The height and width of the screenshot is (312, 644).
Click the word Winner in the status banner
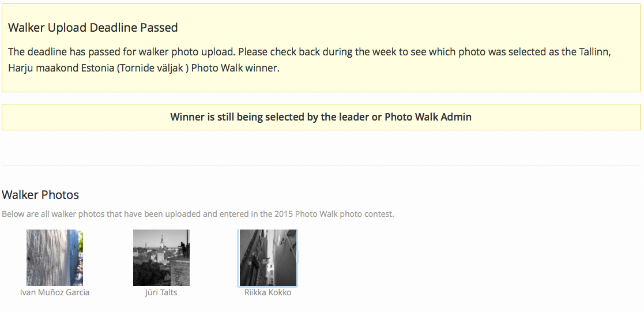click(x=187, y=117)
